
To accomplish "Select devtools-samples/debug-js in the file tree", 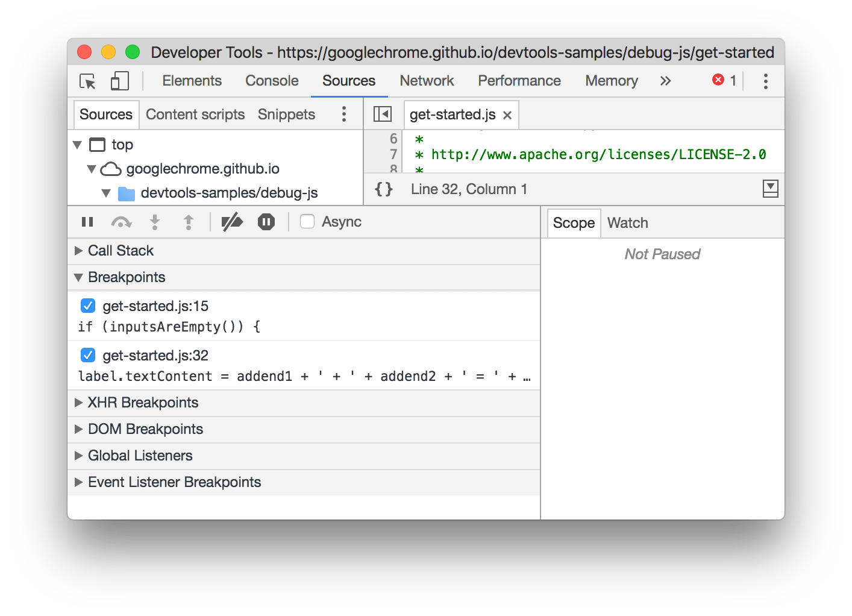I will 229,193.
